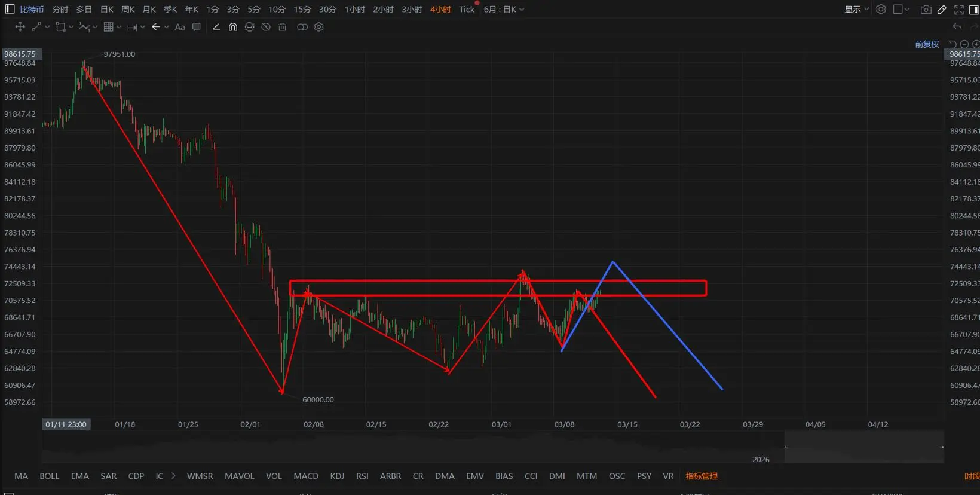980x495 pixels.
Task: Select the grid/Fibonacci tool icon
Action: pyautogui.click(x=108, y=27)
